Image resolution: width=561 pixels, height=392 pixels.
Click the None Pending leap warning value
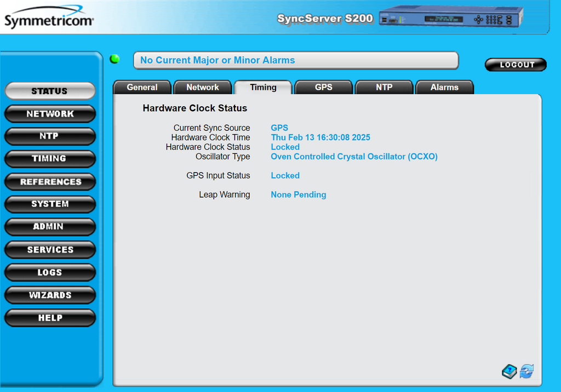coord(299,194)
